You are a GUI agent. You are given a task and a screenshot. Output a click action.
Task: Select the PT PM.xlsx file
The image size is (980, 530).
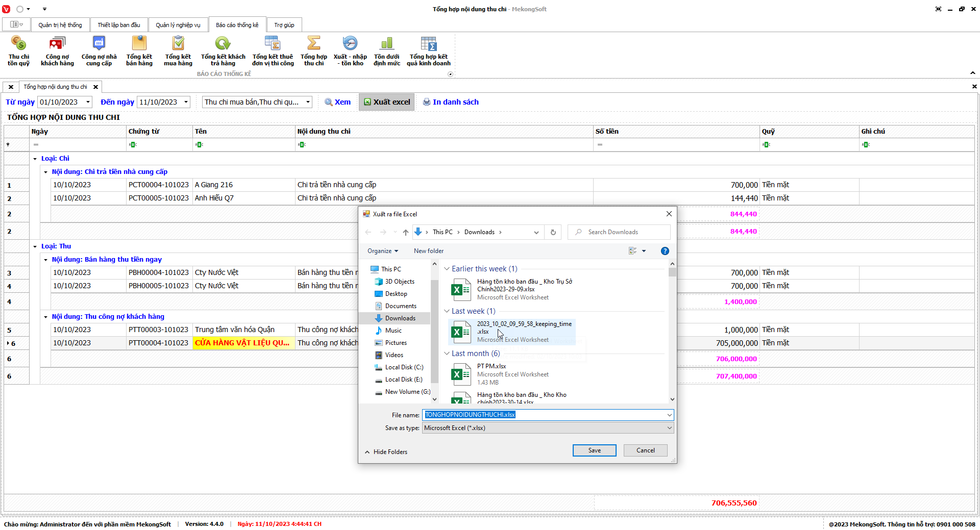tap(491, 366)
